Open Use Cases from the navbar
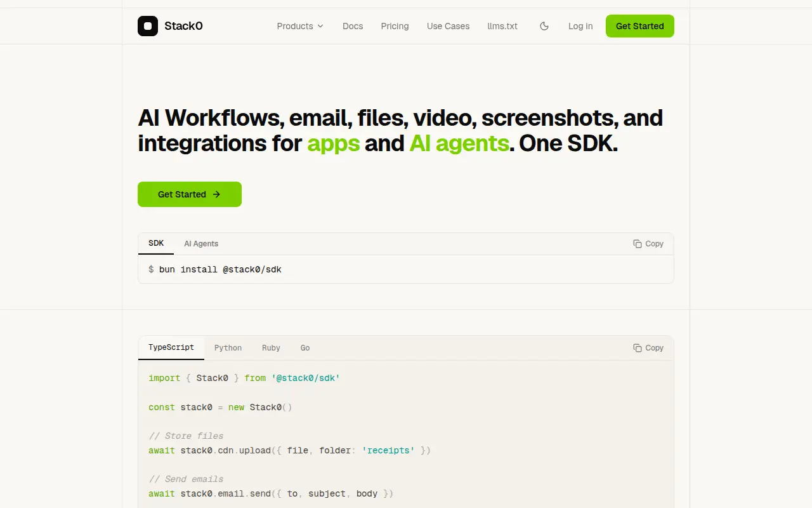Viewport: 812px width, 508px height. coord(448,26)
